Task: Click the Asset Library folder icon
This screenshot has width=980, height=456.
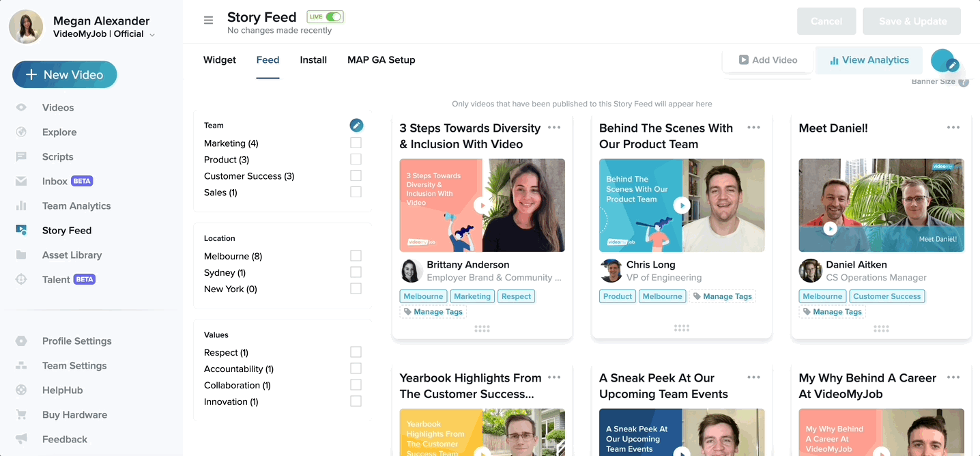Action: pos(21,255)
